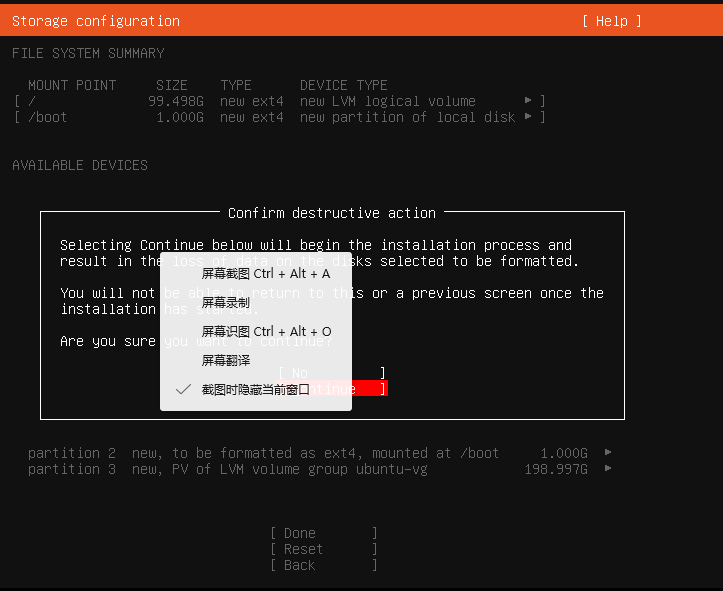The width and height of the screenshot is (723, 591).
Task: Select the partition 2 row label
Action: 71,453
